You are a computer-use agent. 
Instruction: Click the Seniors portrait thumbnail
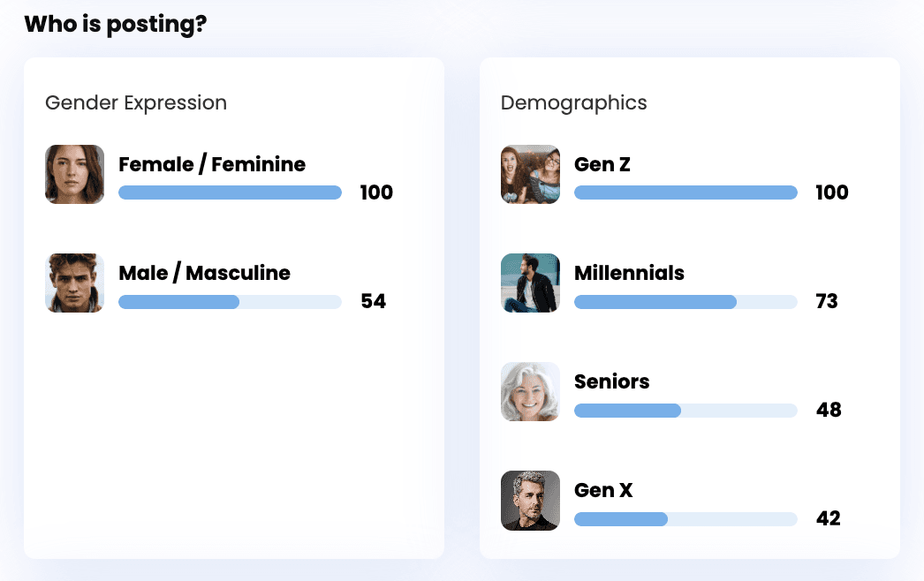coord(530,392)
